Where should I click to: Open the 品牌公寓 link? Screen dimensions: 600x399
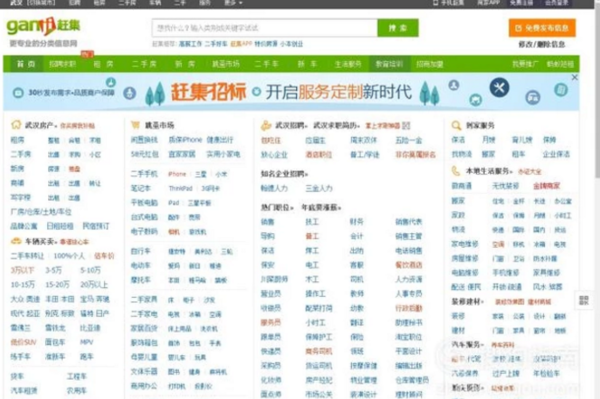24,226
